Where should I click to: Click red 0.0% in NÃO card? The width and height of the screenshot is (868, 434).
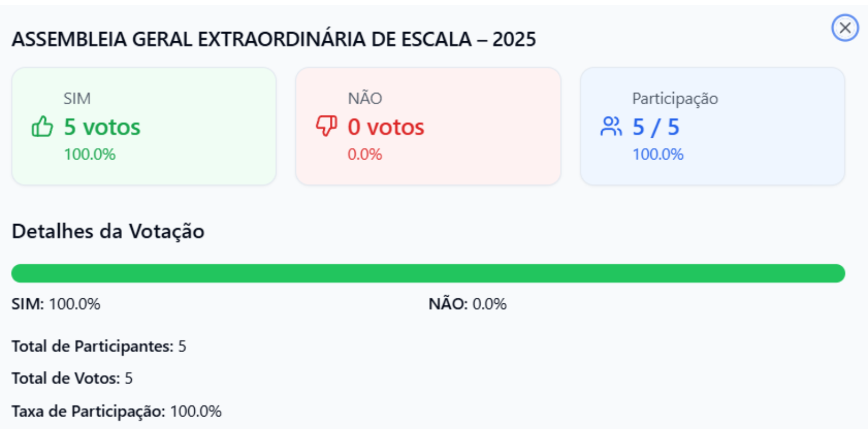point(365,155)
